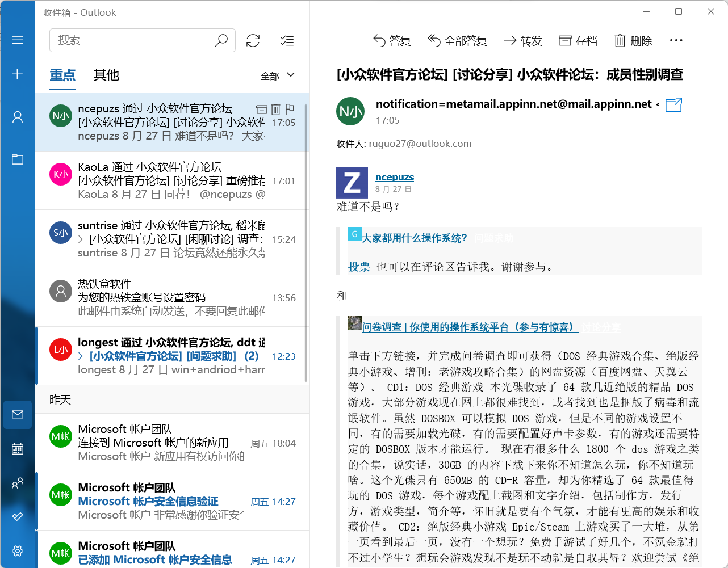Image resolution: width=728 pixels, height=568 pixels.
Task: Open the To Do checkmark icon
Action: [x=18, y=516]
